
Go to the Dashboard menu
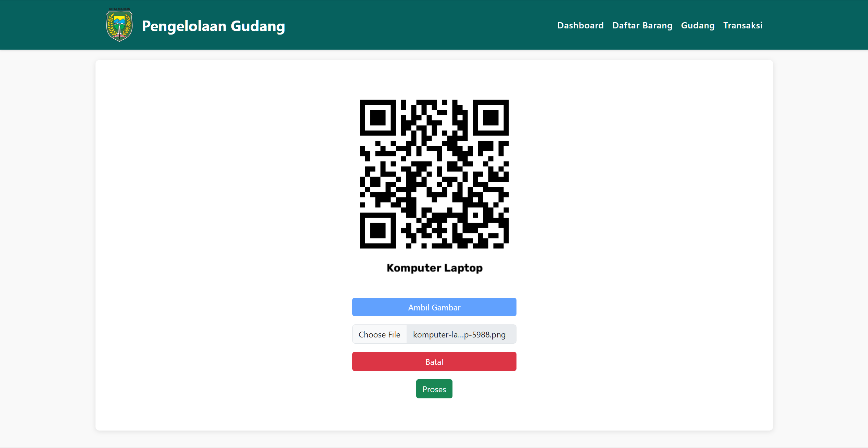coord(580,25)
